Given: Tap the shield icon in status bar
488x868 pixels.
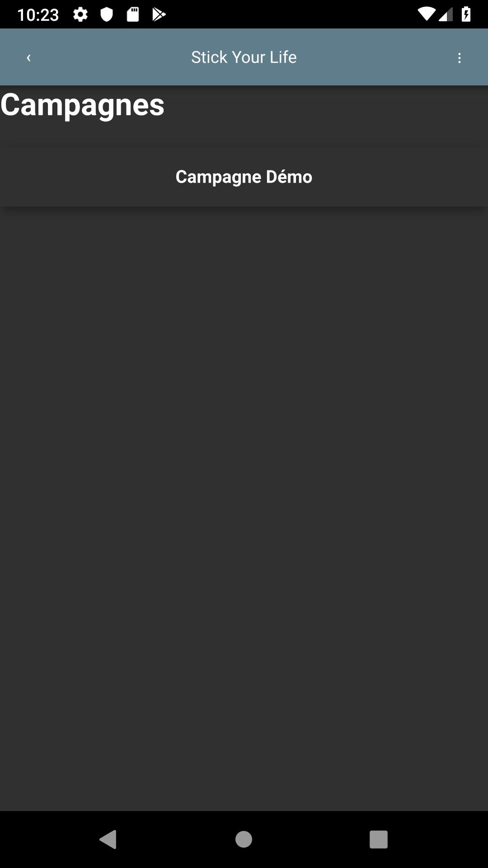Looking at the screenshot, I should [x=107, y=14].
